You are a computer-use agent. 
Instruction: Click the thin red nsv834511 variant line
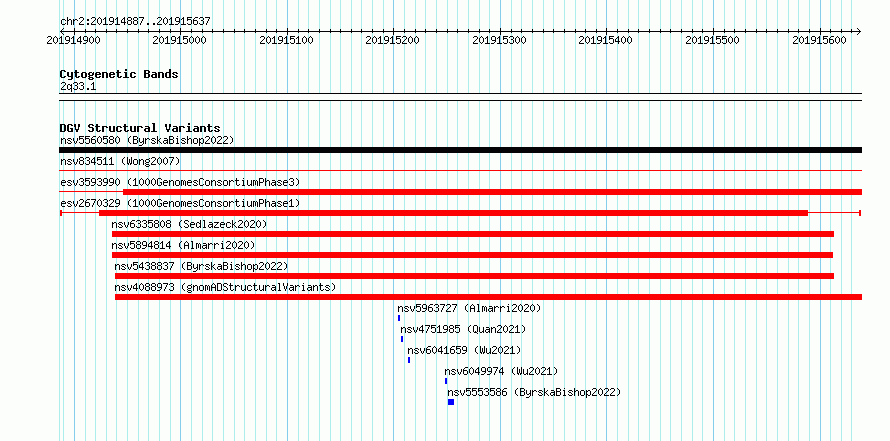[460, 170]
